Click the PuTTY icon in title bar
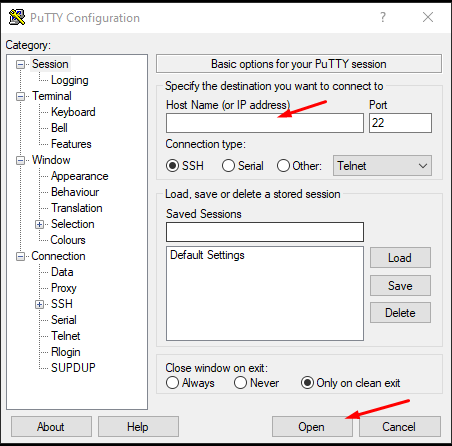Screen dimensions: 452x446 pos(17,17)
